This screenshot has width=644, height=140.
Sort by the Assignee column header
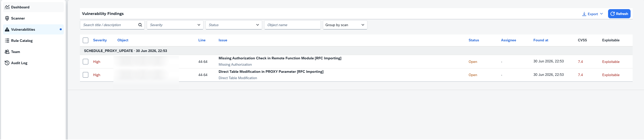tap(508, 40)
